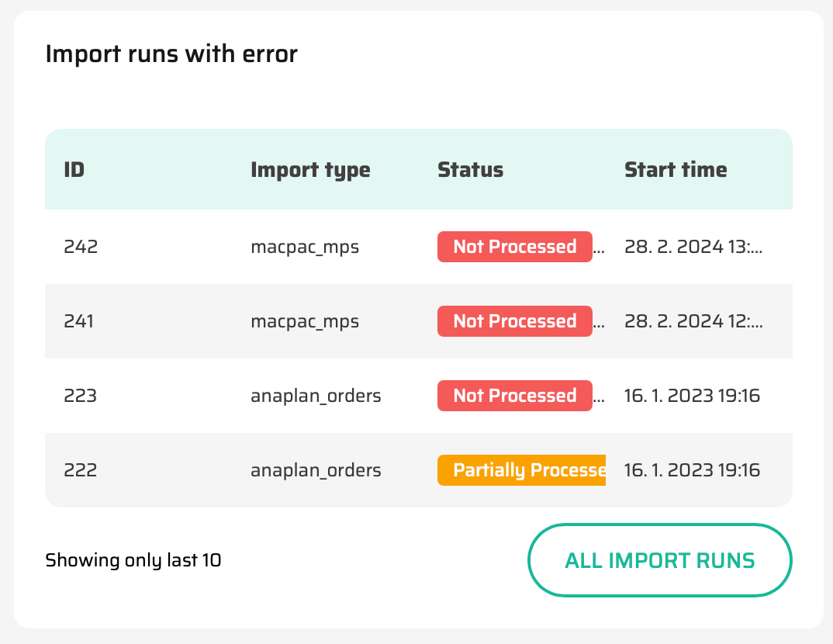The width and height of the screenshot is (833, 644).
Task: Click the orange Partially Processed badge
Action: pyautogui.click(x=521, y=470)
